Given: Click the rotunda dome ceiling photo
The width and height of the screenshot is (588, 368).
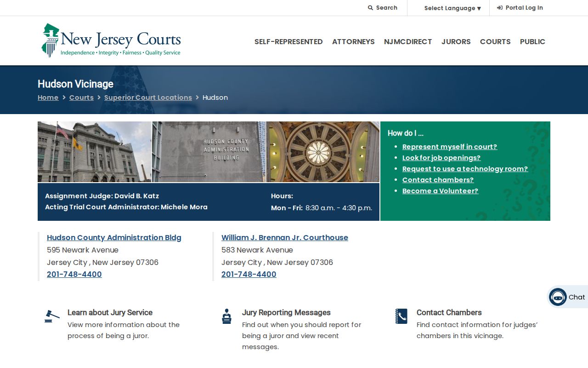Looking at the screenshot, I should click(323, 152).
